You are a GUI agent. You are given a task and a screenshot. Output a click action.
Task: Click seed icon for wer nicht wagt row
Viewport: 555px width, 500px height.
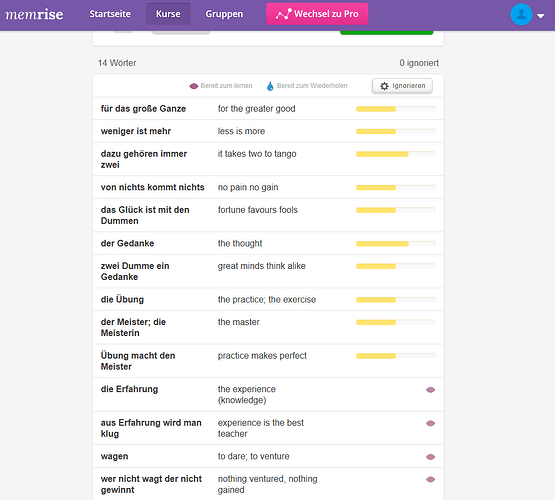[430, 479]
